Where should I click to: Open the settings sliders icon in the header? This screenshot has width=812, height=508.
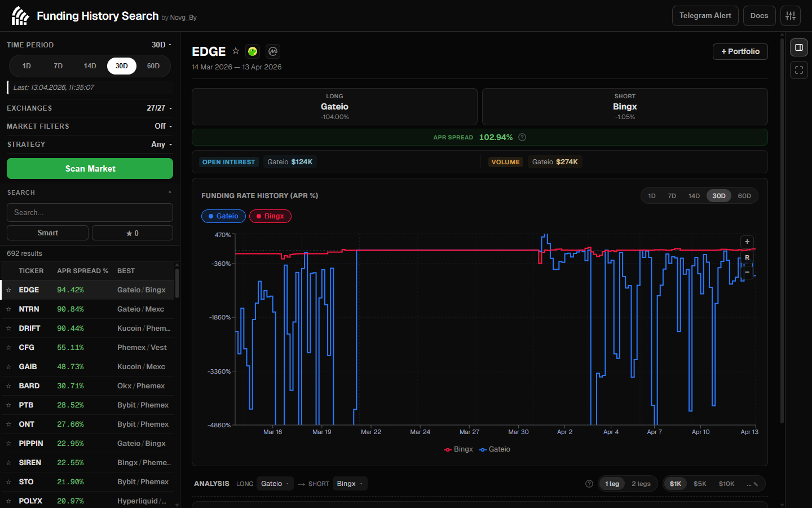tap(791, 16)
